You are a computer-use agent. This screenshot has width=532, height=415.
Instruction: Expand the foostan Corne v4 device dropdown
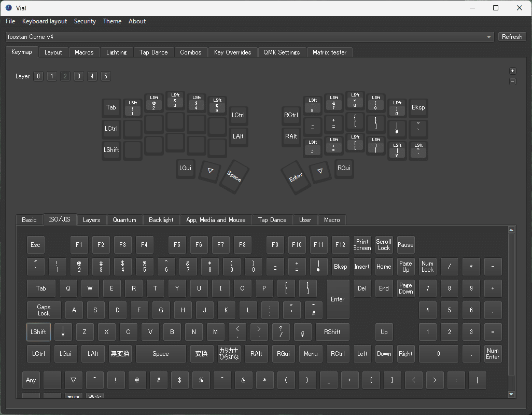coord(250,37)
